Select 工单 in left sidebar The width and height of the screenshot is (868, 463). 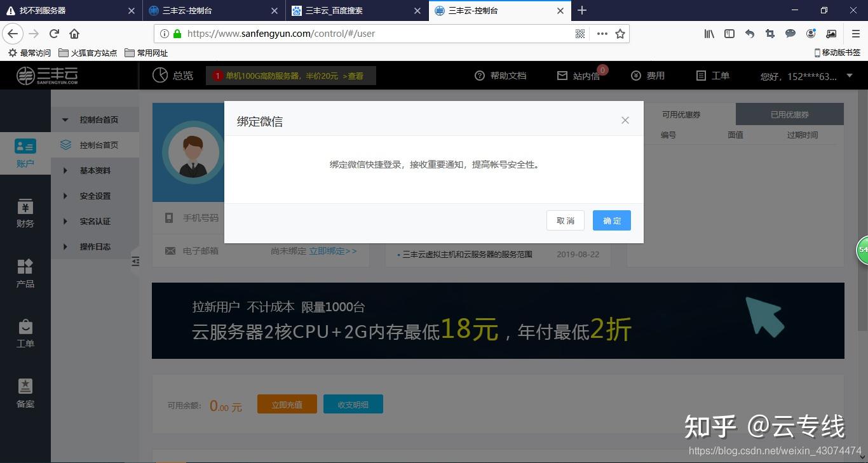click(25, 333)
